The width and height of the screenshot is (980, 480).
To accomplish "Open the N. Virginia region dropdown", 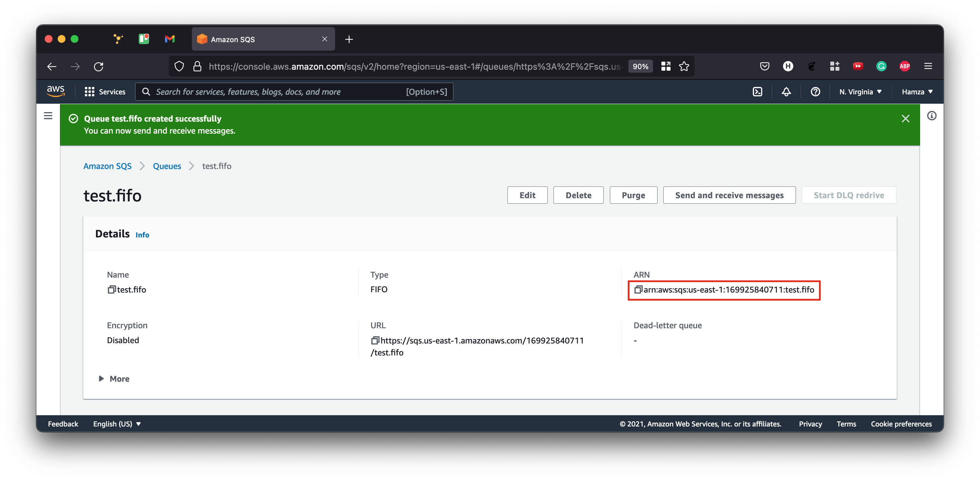I will (860, 92).
